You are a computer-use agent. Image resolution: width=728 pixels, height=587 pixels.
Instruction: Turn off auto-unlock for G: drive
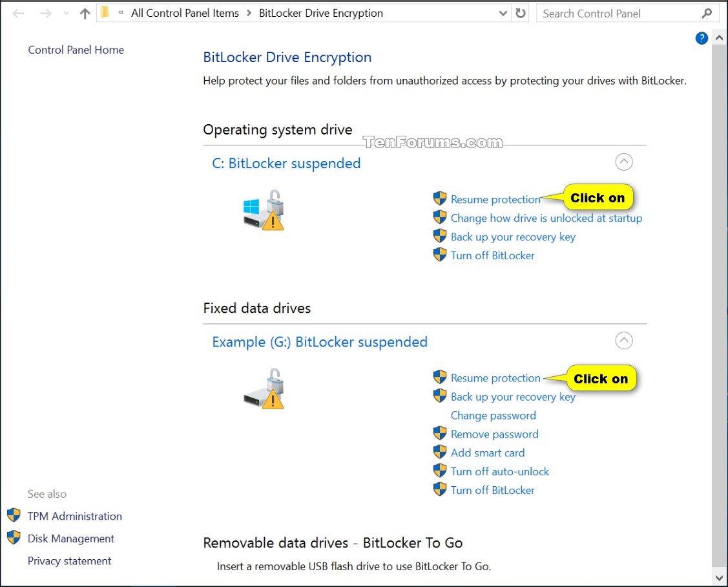coord(499,471)
